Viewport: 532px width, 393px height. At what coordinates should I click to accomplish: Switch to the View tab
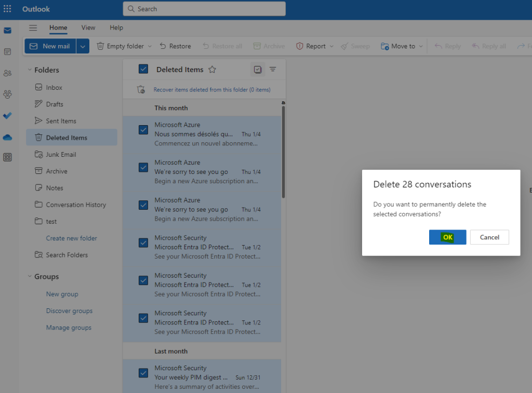click(88, 28)
